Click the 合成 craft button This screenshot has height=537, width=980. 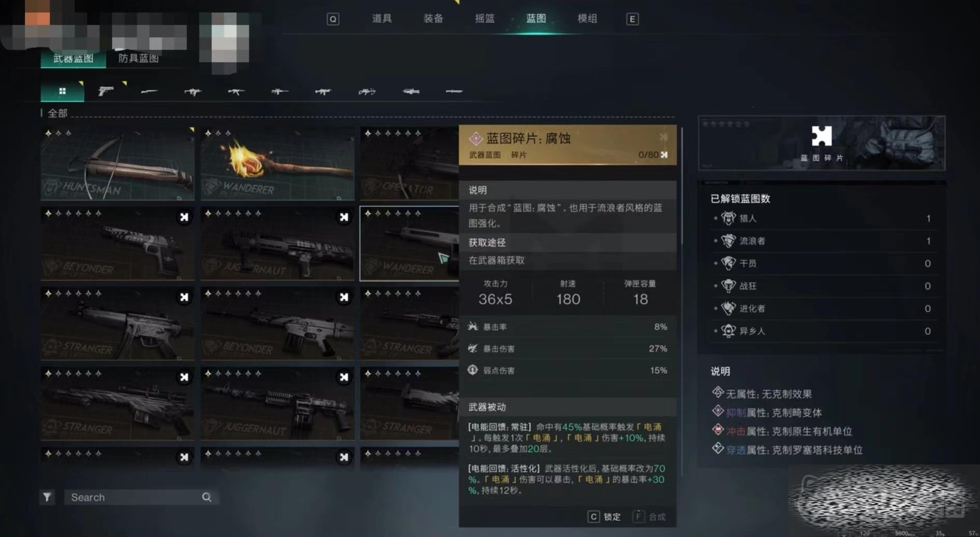click(650, 517)
